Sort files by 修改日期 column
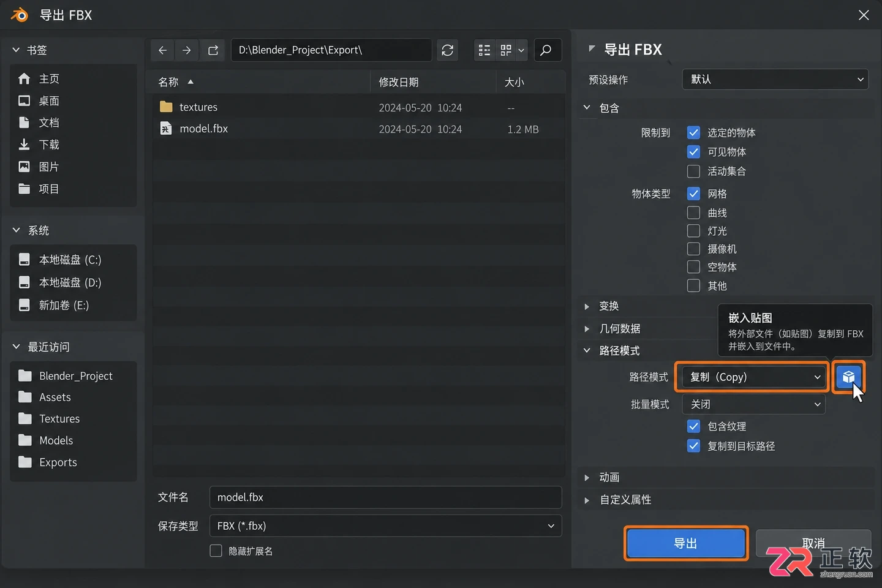882x588 pixels. pos(433,82)
